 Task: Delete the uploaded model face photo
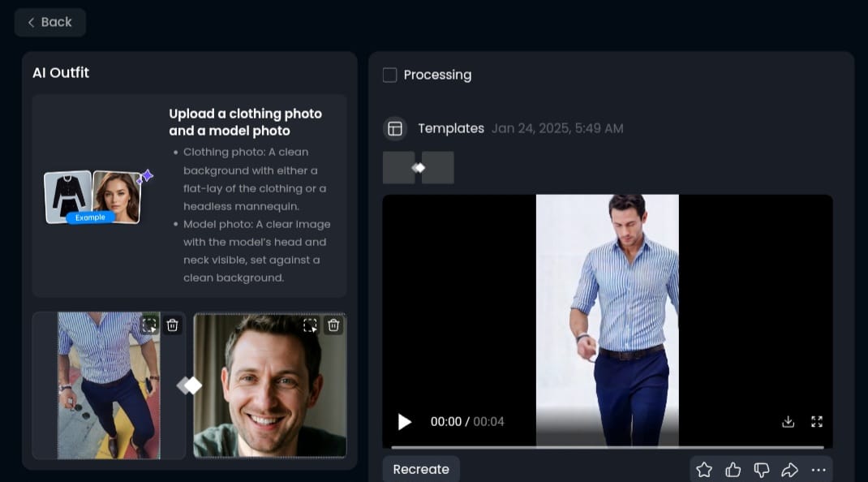coord(333,325)
